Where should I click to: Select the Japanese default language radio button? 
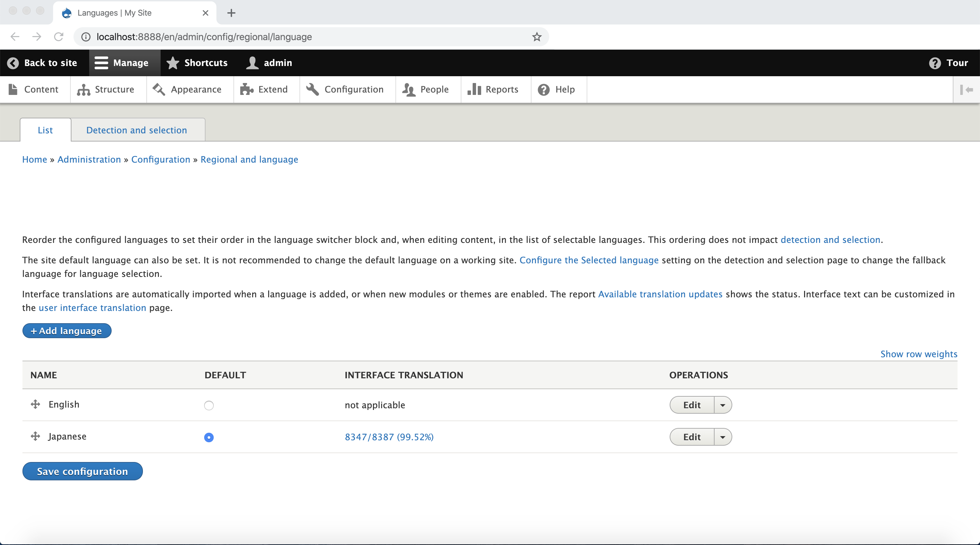(208, 437)
